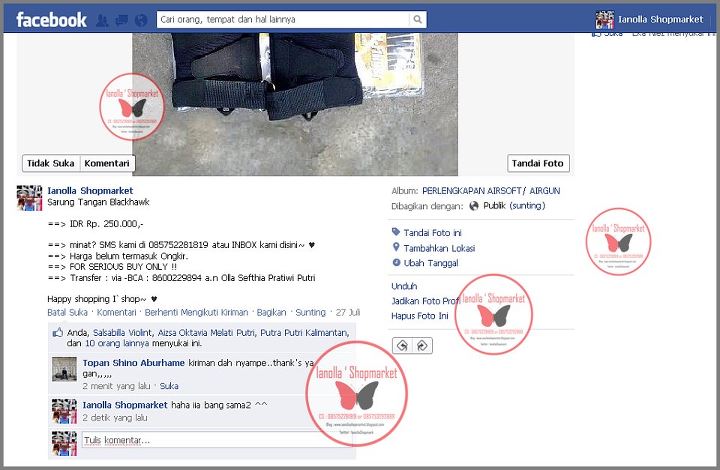Click Jadikan Foto Profil link
Viewport: 720px width, 470px height.
pos(426,301)
